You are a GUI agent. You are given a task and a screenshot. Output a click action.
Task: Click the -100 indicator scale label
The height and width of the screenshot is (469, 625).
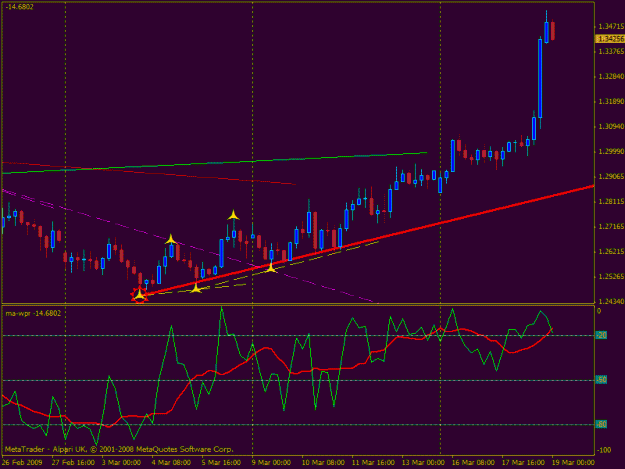coord(604,450)
